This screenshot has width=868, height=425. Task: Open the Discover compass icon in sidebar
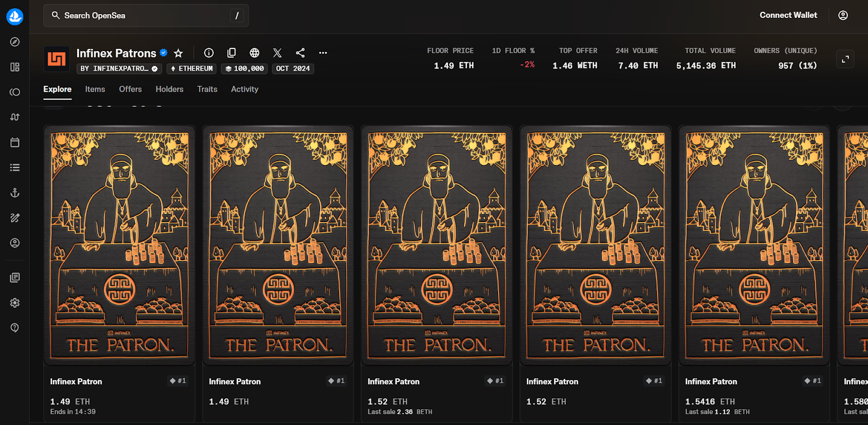[x=15, y=42]
